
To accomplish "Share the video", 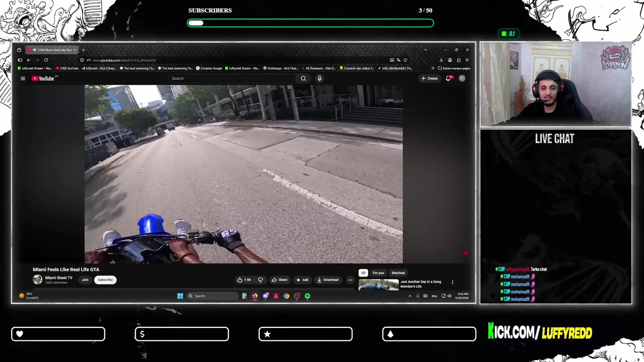I will point(279,280).
